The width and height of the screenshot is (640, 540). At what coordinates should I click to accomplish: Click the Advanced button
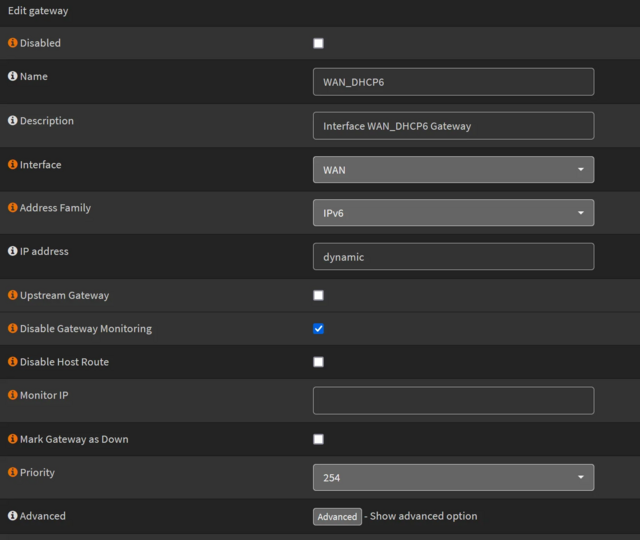click(337, 517)
